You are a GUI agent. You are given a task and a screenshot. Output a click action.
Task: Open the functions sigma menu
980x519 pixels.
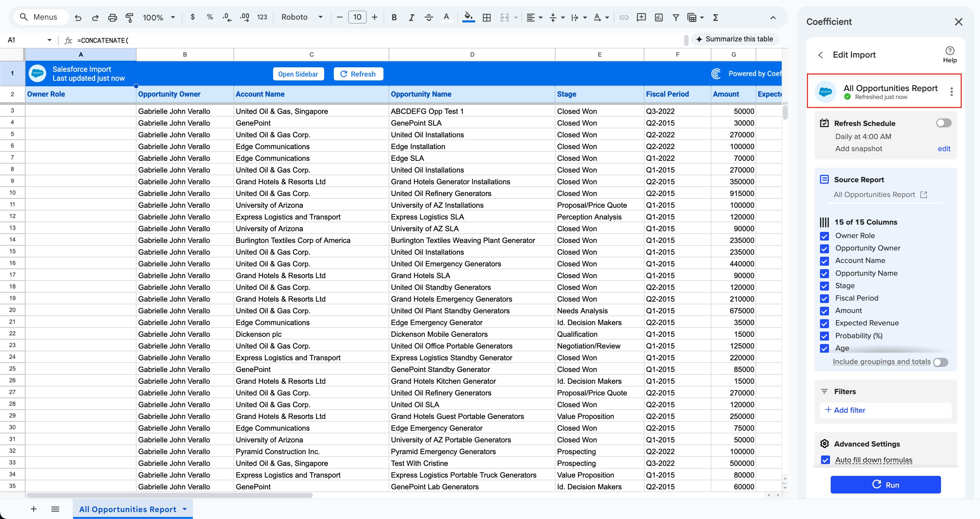click(x=715, y=17)
